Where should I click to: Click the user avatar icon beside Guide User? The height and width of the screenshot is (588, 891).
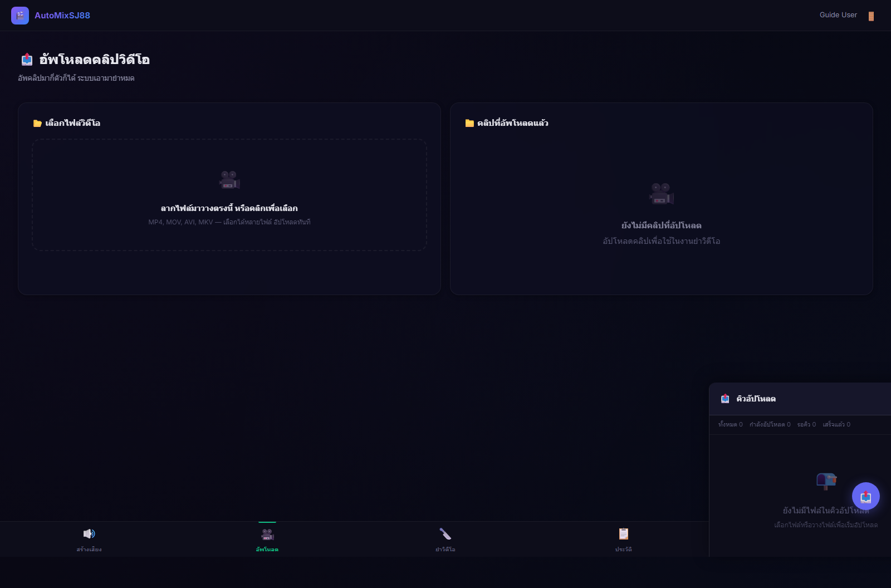[x=871, y=16]
